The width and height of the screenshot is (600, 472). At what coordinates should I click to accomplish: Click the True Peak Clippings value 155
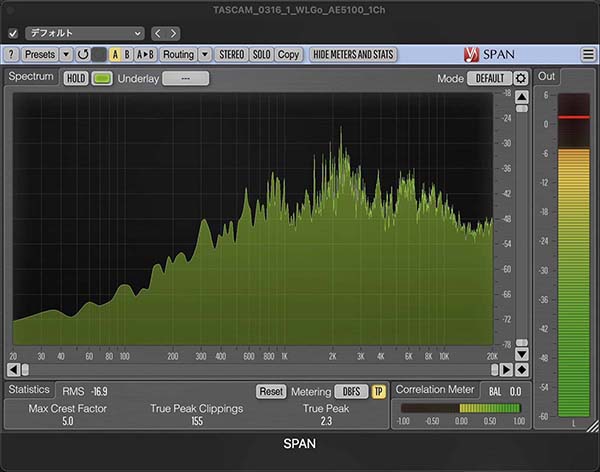tap(197, 421)
